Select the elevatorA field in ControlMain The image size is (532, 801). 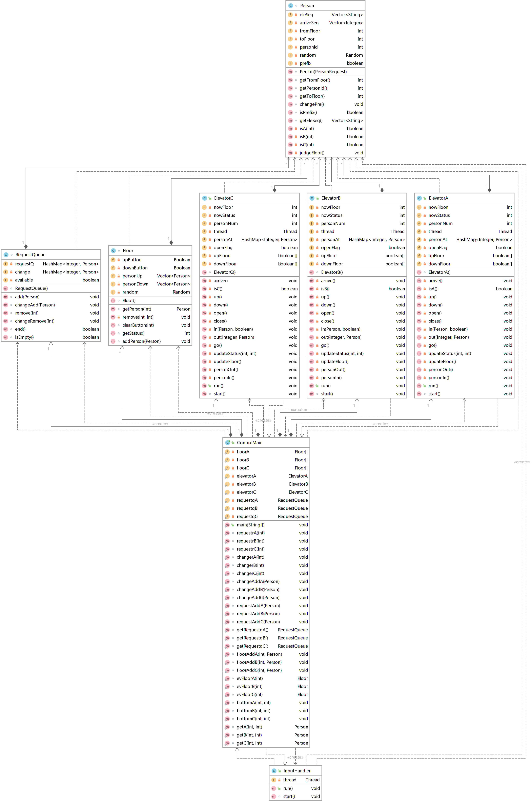pyautogui.click(x=246, y=476)
